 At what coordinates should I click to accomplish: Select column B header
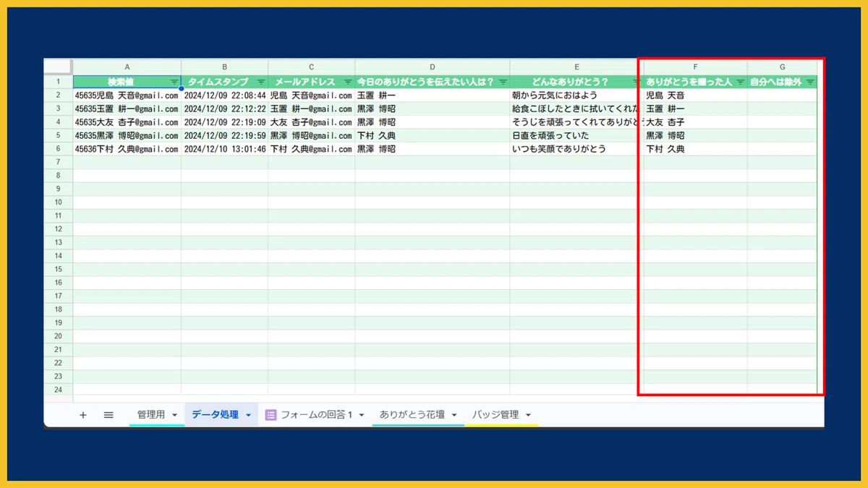coord(224,67)
